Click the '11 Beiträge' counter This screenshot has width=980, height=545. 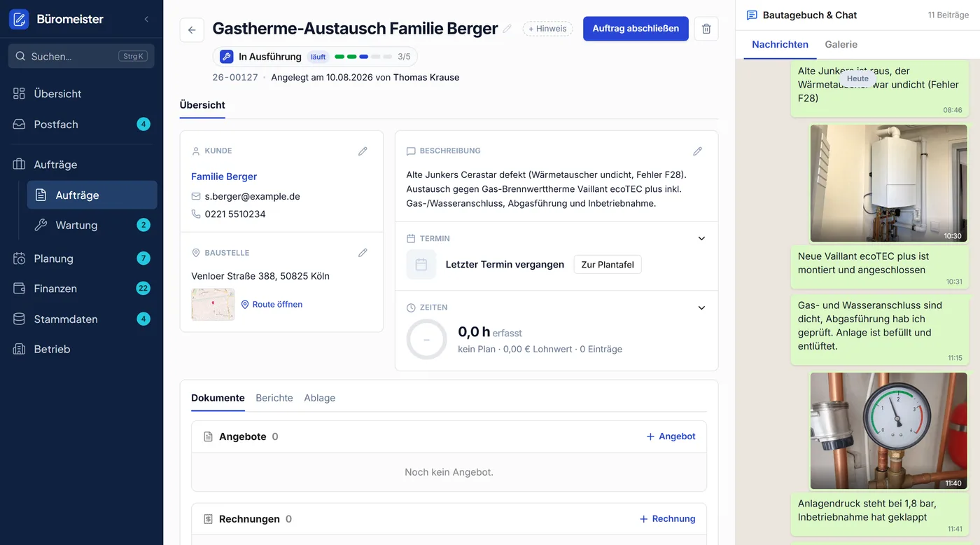pos(948,15)
